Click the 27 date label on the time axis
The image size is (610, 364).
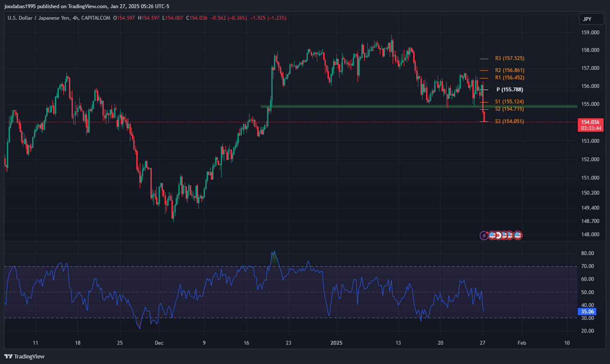483,343
